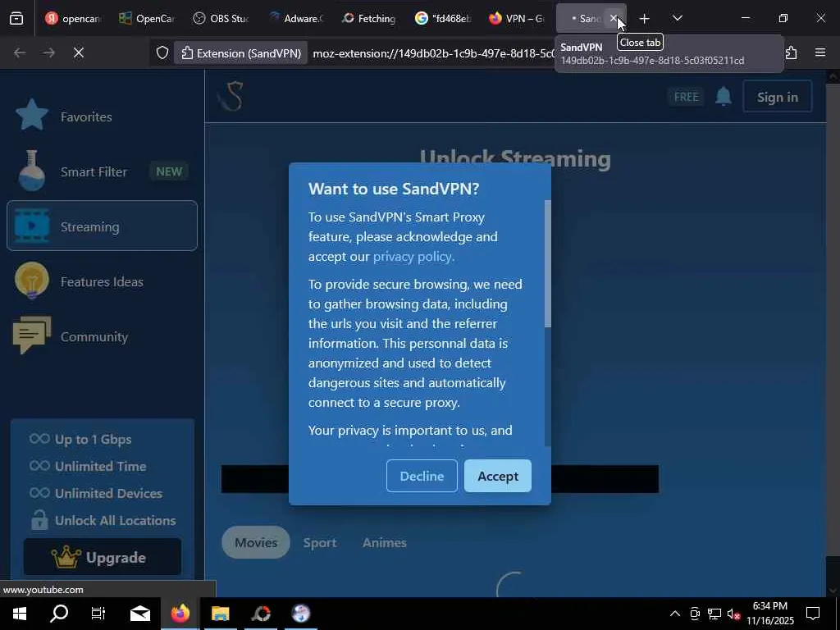This screenshot has width=840, height=630.
Task: Open the Firefox application menu
Action: pyautogui.click(x=820, y=52)
